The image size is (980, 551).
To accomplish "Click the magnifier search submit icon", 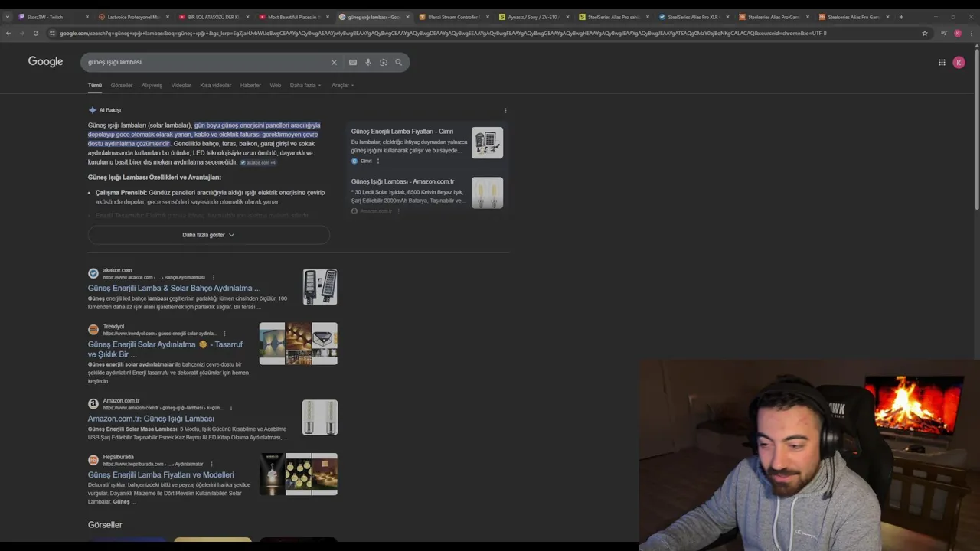I will 398,62.
